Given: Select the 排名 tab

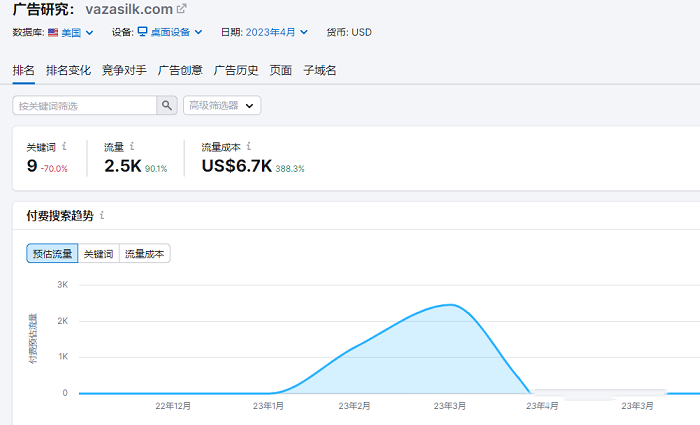Looking at the screenshot, I should [23, 70].
